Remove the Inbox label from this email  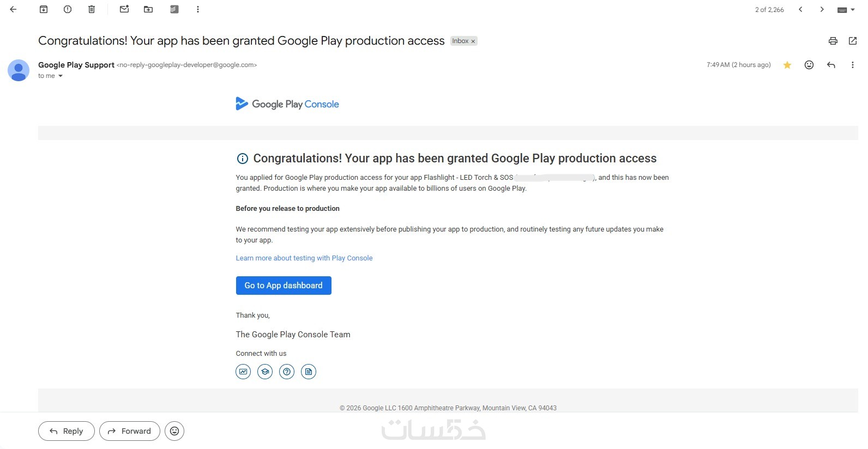(473, 41)
